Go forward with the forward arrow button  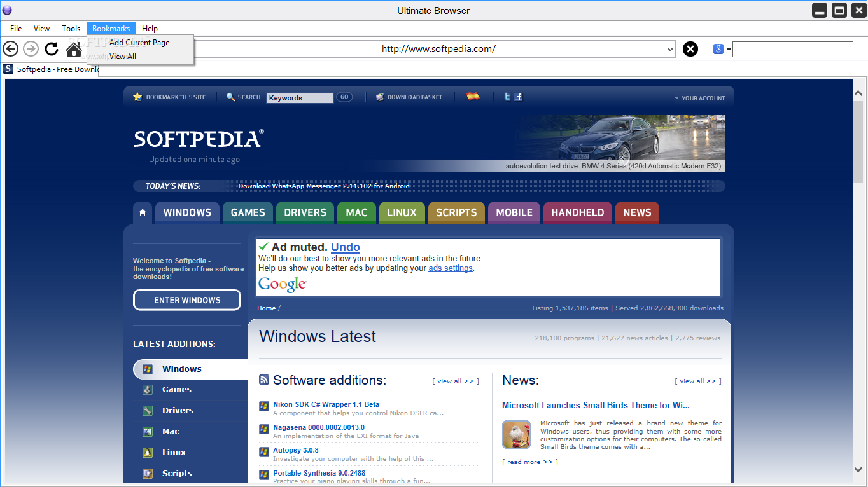coord(31,49)
